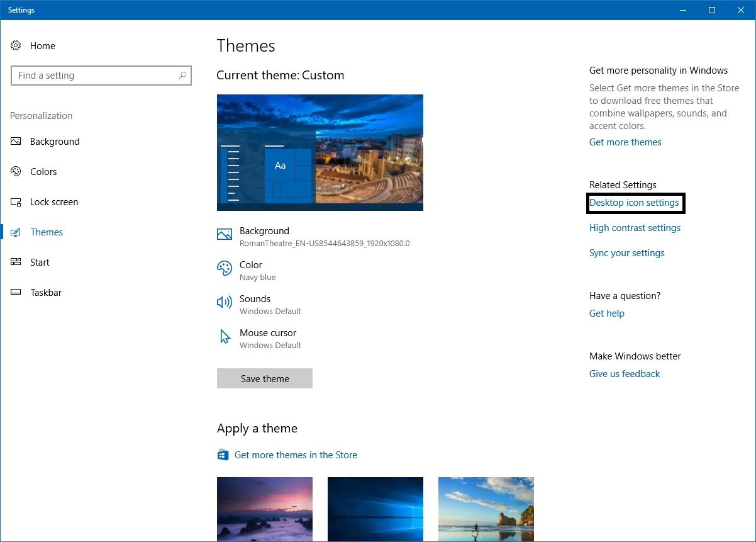This screenshot has height=542, width=756.
Task: Open High contrast settings
Action: tap(635, 227)
